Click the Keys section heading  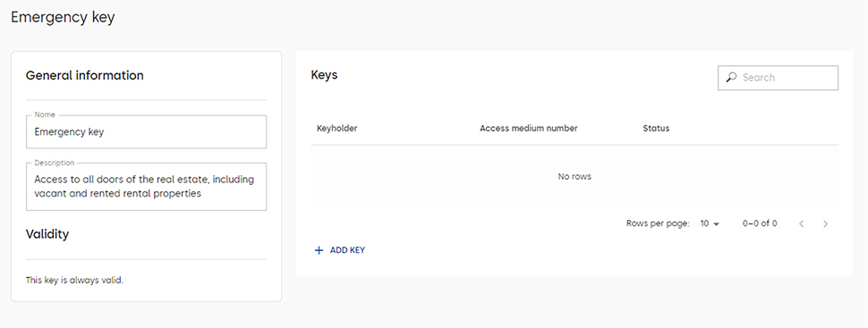point(325,75)
